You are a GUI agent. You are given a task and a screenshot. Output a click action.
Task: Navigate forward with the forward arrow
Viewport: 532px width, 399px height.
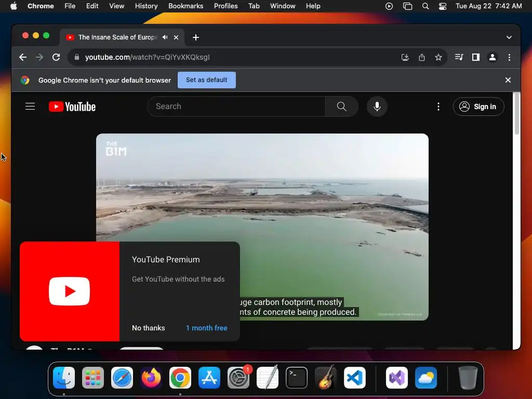pos(39,57)
